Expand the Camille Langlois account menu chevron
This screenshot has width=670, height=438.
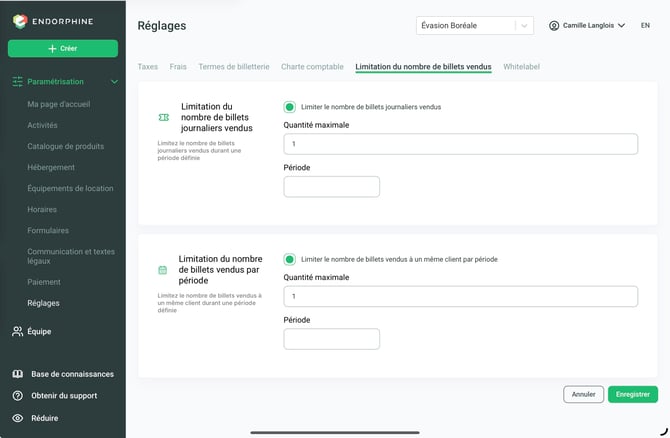621,26
